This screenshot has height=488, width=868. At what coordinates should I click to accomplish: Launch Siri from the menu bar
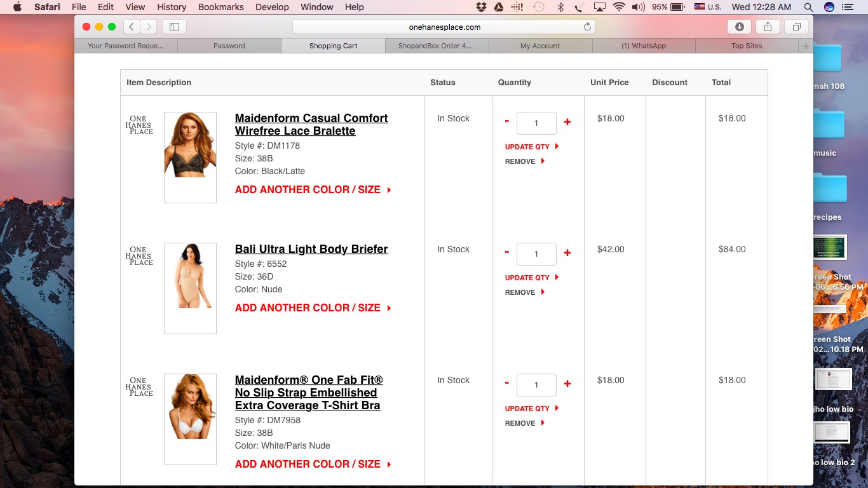click(829, 7)
